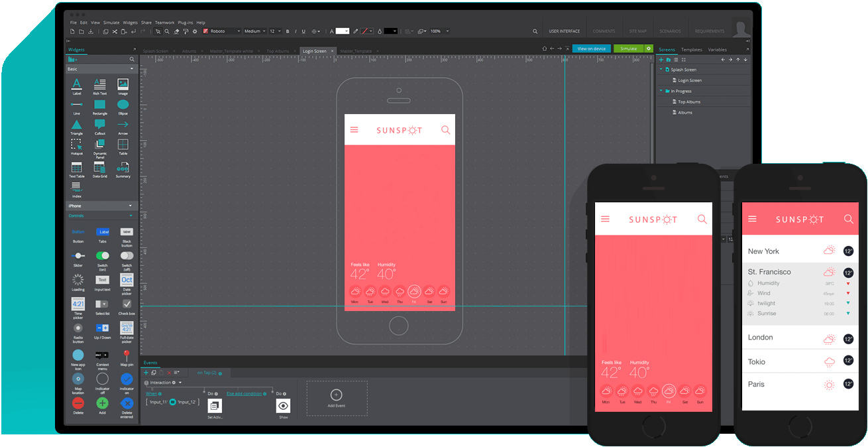Image resolution: width=868 pixels, height=447 pixels.
Task: Collapse the Splash Screen folder
Action: [661, 70]
